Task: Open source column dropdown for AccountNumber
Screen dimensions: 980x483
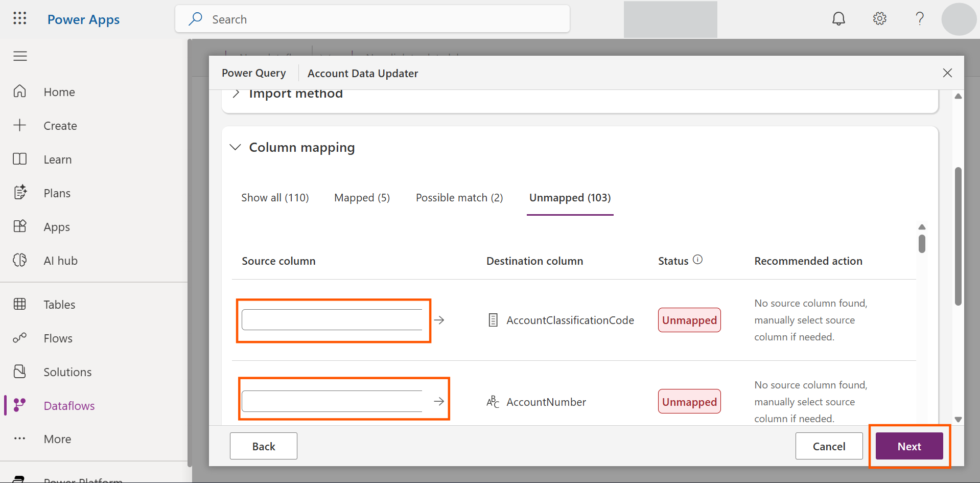Action: (332, 401)
